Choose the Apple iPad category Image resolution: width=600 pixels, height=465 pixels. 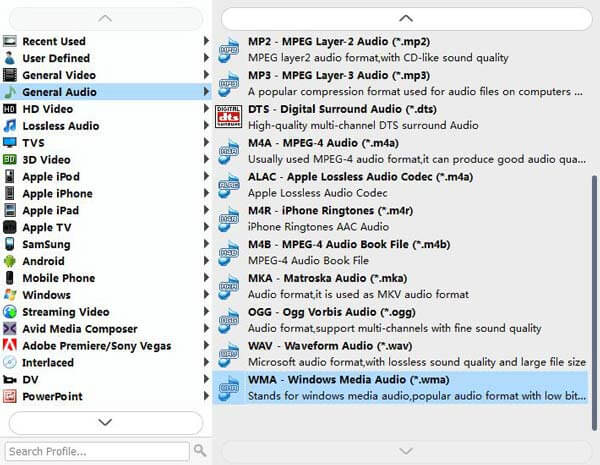point(106,210)
